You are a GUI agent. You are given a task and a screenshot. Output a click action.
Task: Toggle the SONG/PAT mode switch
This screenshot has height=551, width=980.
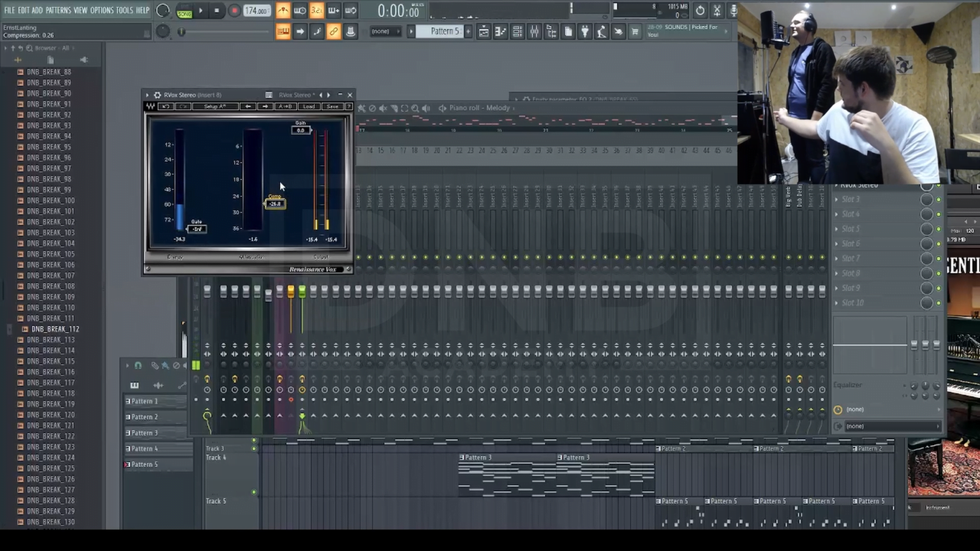click(184, 11)
